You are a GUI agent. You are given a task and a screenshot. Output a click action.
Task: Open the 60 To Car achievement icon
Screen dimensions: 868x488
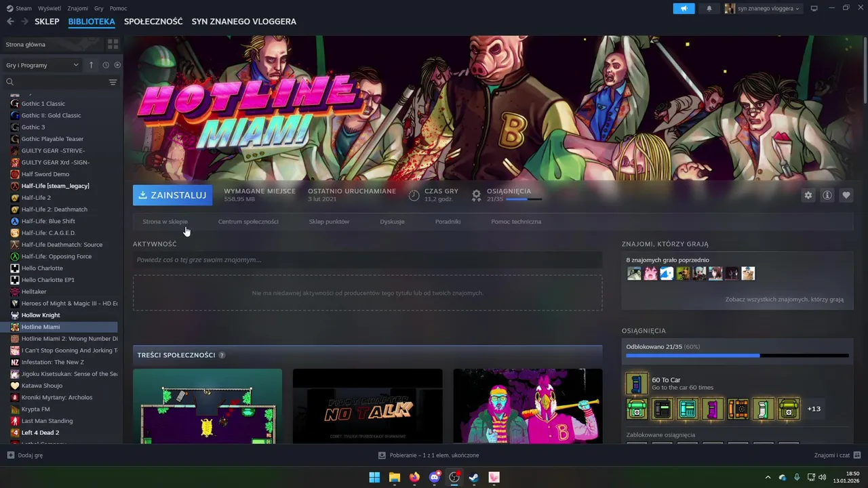tap(636, 384)
